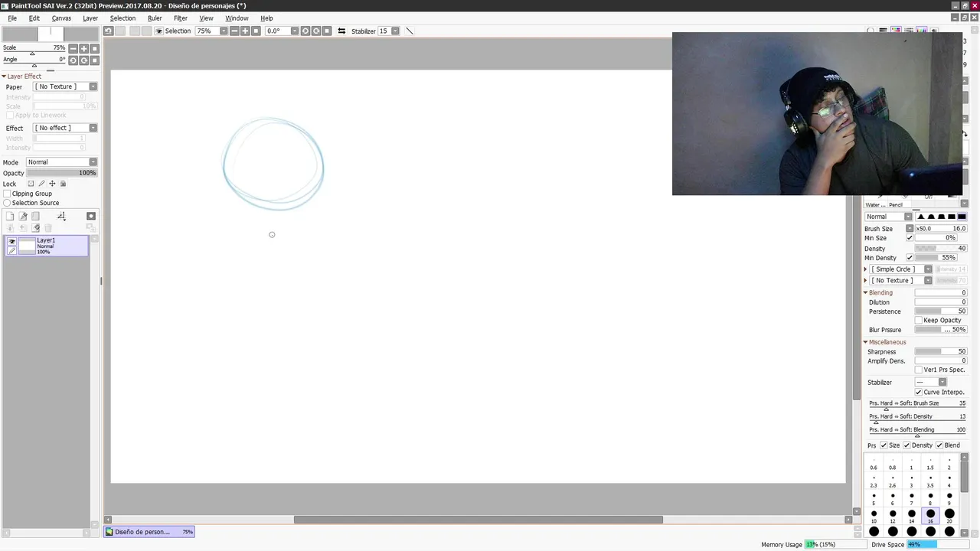980x551 pixels.
Task: Uncheck the Prs Density checkbox
Action: point(906,445)
